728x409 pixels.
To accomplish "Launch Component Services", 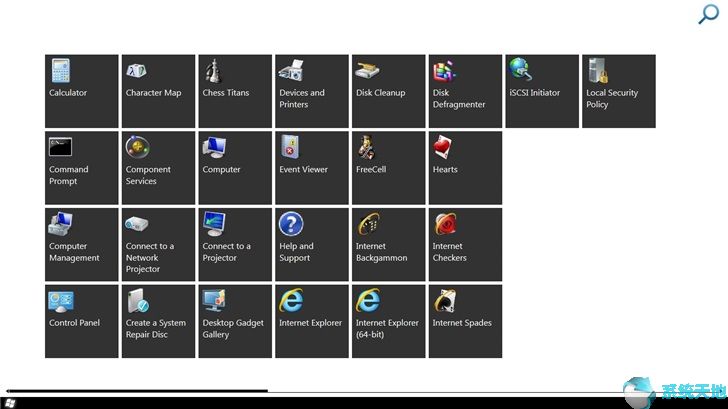I will (158, 168).
